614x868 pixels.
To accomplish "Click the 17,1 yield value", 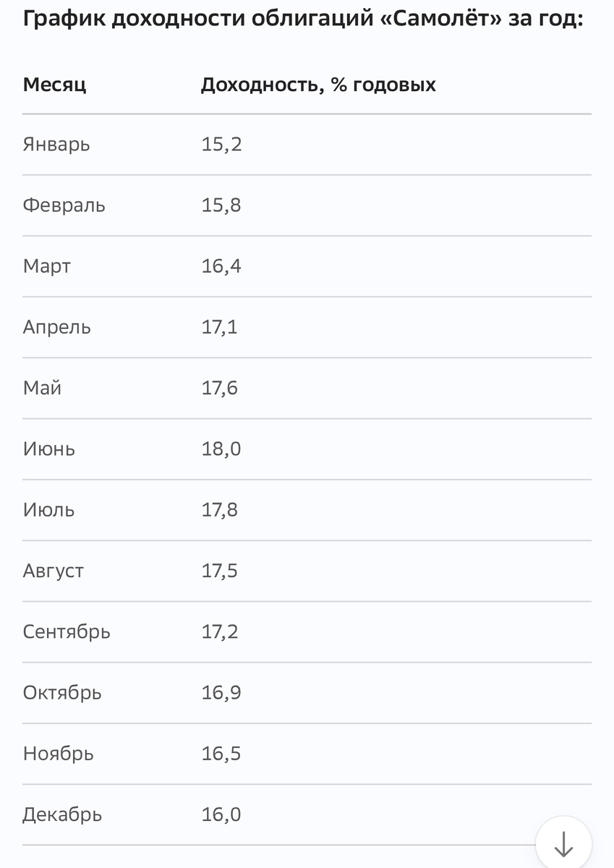I will pyautogui.click(x=219, y=327).
